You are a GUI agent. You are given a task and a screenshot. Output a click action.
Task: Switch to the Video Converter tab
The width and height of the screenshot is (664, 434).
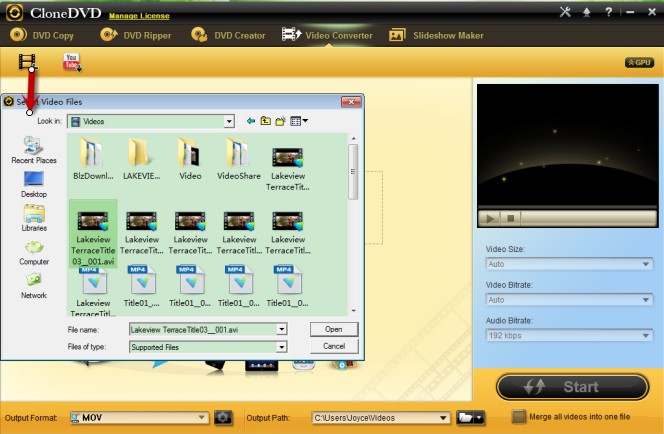(327, 35)
